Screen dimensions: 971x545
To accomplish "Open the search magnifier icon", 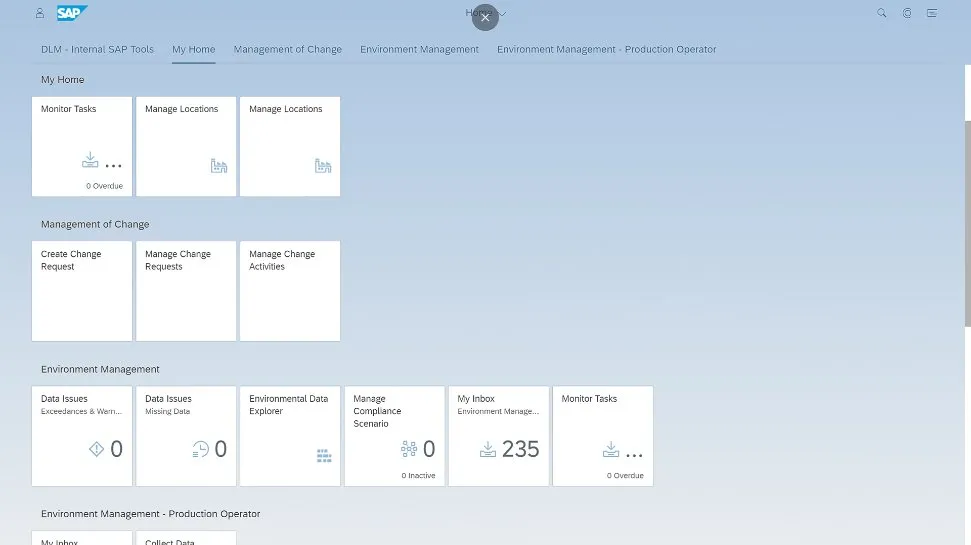I will tap(881, 13).
